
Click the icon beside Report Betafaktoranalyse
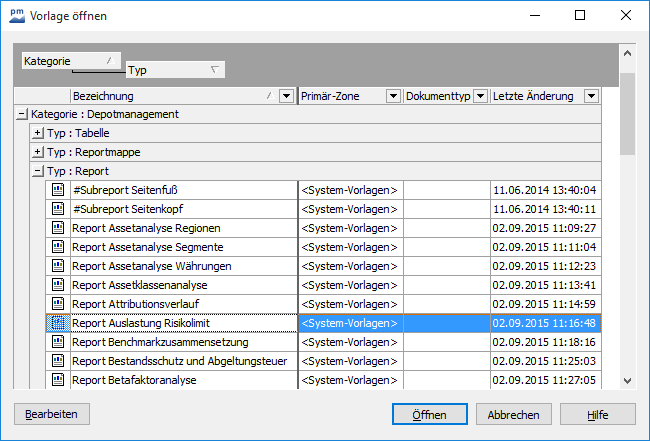(58, 380)
